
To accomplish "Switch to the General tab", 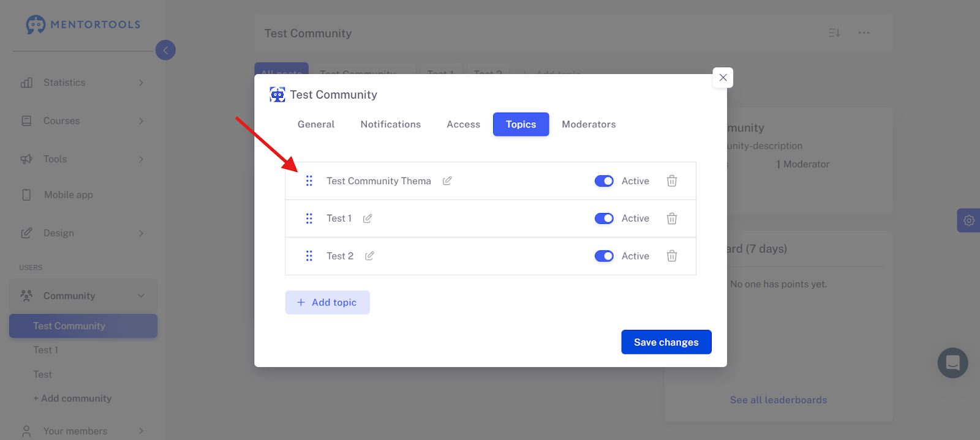I will click(316, 124).
